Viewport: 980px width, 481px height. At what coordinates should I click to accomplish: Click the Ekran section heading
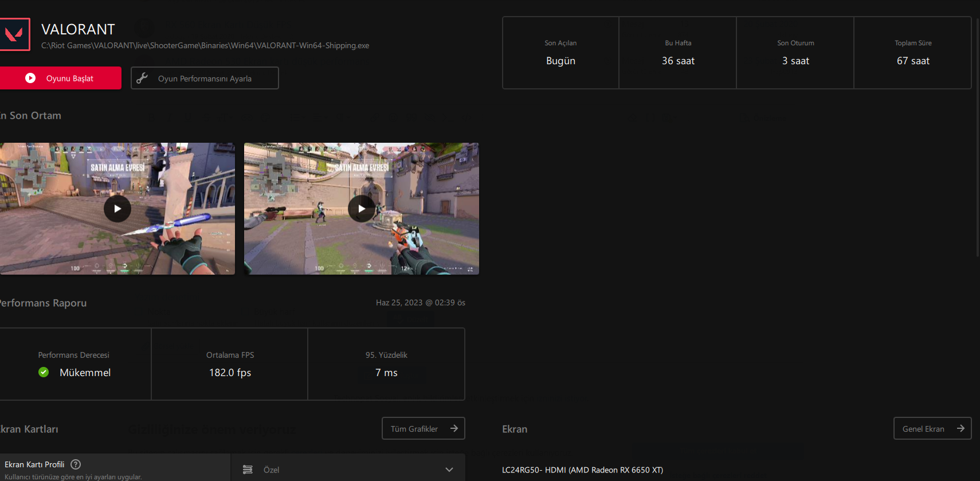515,429
